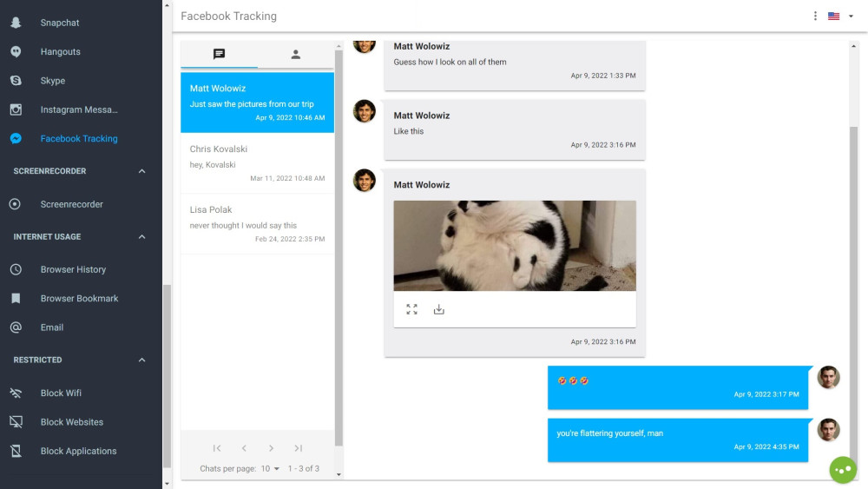Open the Chris Kovalski conversation
The image size is (868, 489).
click(x=257, y=163)
